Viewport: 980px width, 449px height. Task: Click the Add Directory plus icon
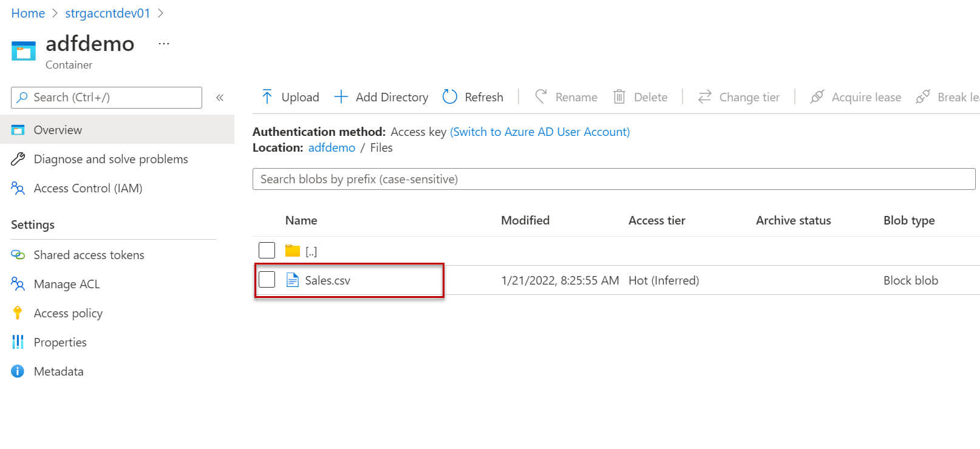pos(341,97)
